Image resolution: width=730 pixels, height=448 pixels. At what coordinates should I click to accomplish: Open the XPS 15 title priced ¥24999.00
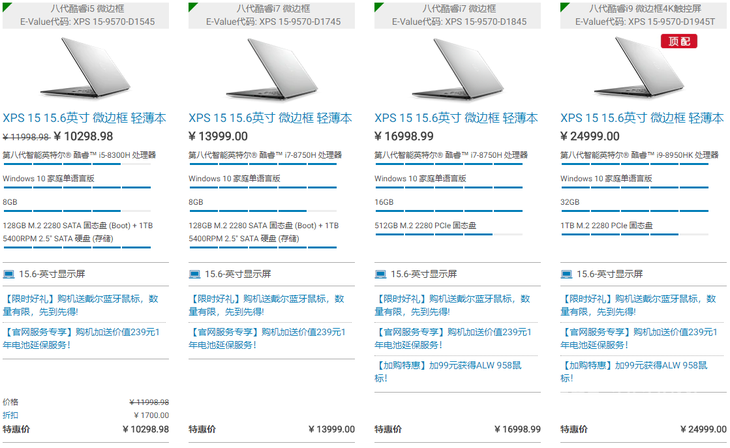(x=642, y=118)
